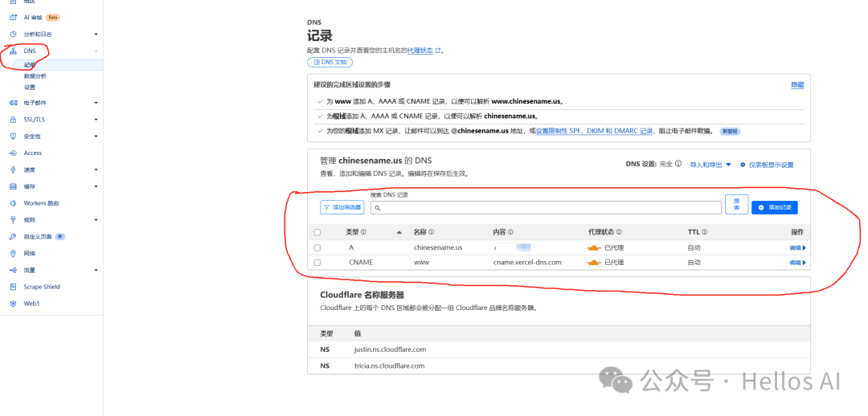Click the tricia.ns.cloudflare.com nameserver value
The width and height of the screenshot is (868, 416).
pyautogui.click(x=389, y=365)
